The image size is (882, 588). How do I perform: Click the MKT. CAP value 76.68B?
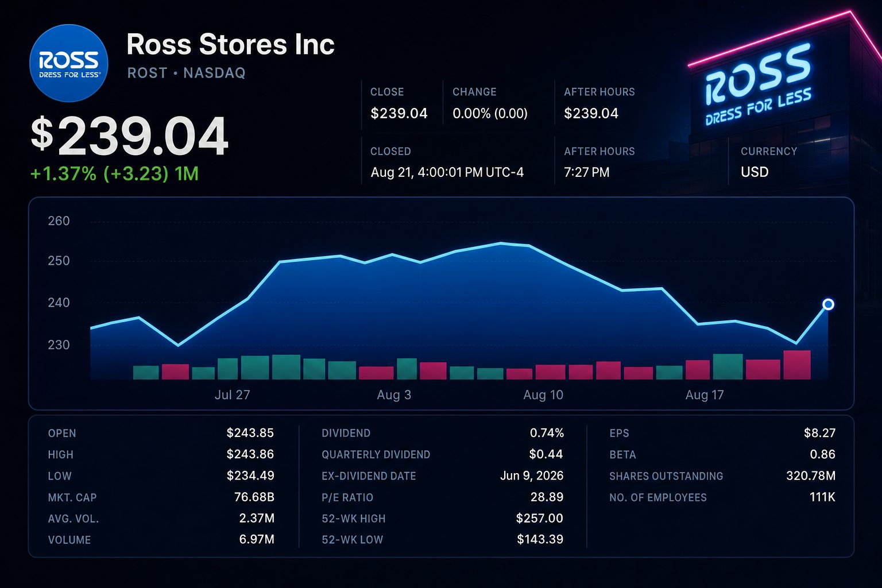[x=254, y=497]
